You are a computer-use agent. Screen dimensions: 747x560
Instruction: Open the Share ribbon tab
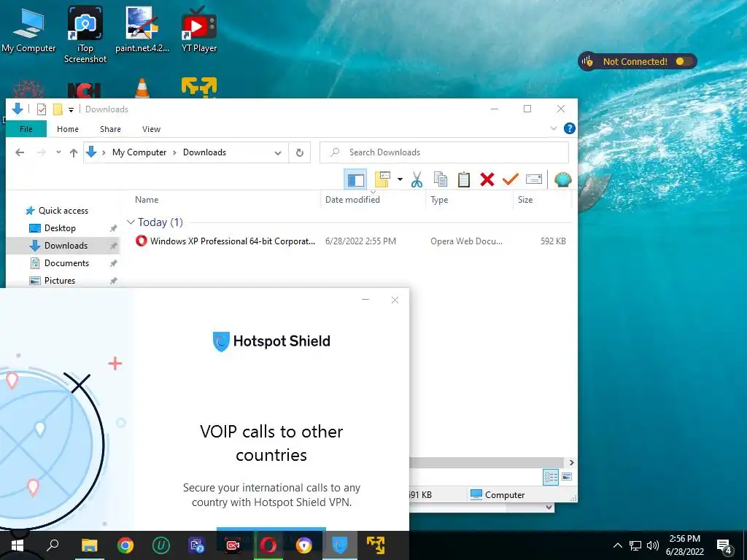pyautogui.click(x=110, y=129)
